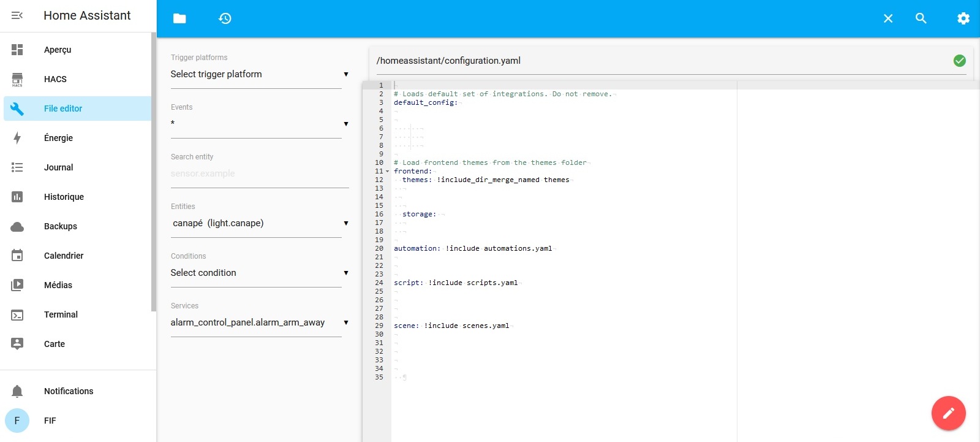Click the Notifications bell icon
This screenshot has height=442, width=980.
click(x=17, y=391)
